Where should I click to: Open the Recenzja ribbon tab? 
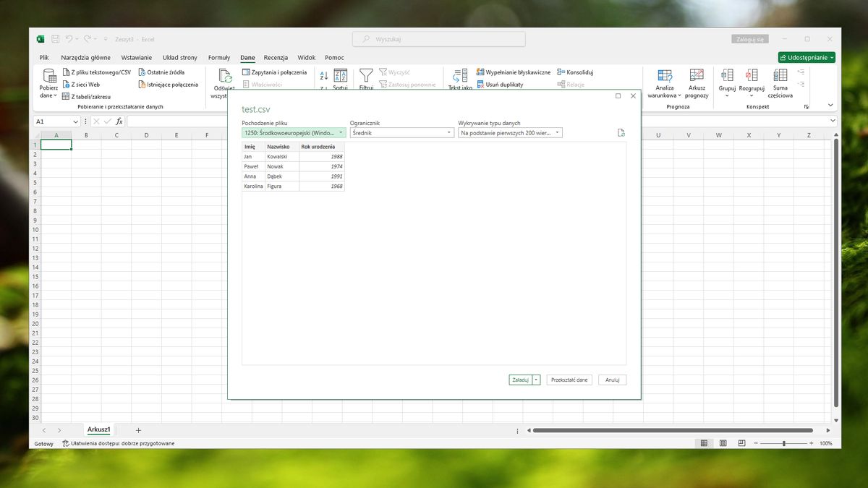pos(275,57)
